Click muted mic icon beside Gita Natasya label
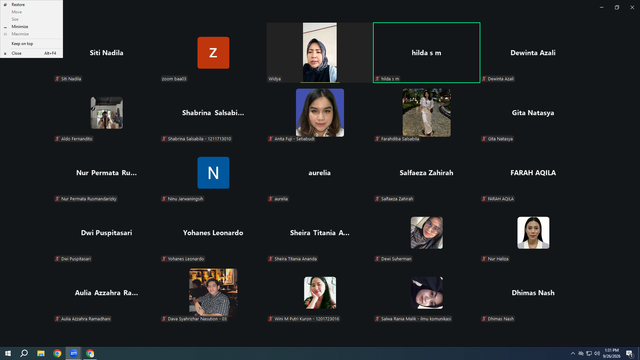Screen dimensions: 640x360 pyautogui.click(x=484, y=139)
